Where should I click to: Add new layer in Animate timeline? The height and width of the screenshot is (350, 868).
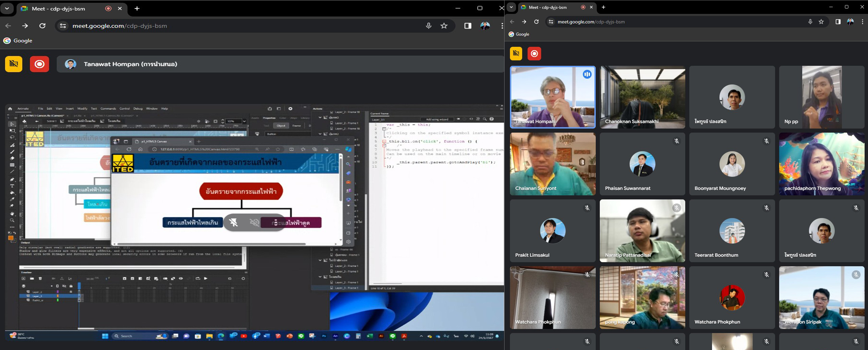pos(23,278)
